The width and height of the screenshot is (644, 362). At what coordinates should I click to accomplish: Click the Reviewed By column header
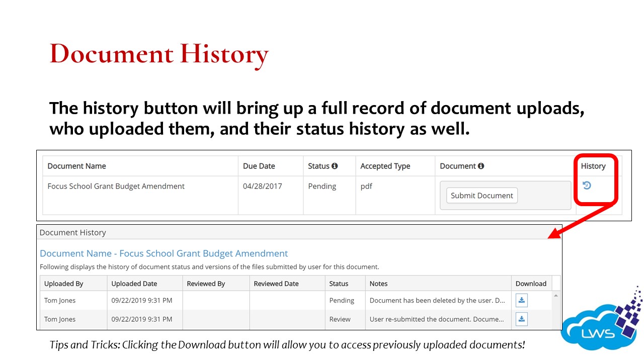click(x=206, y=284)
